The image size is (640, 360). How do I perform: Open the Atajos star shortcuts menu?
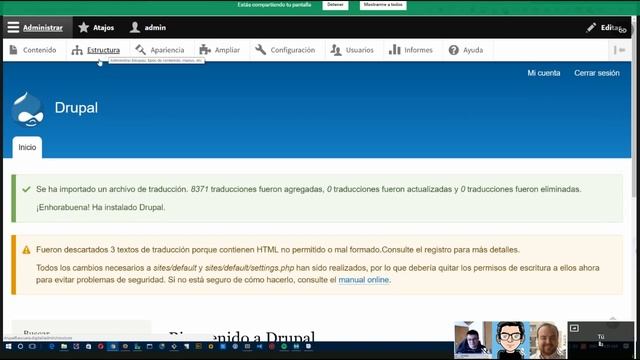96,27
